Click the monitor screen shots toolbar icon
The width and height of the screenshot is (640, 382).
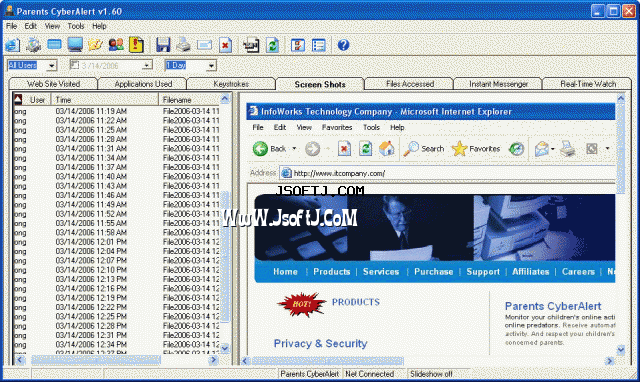pos(75,44)
